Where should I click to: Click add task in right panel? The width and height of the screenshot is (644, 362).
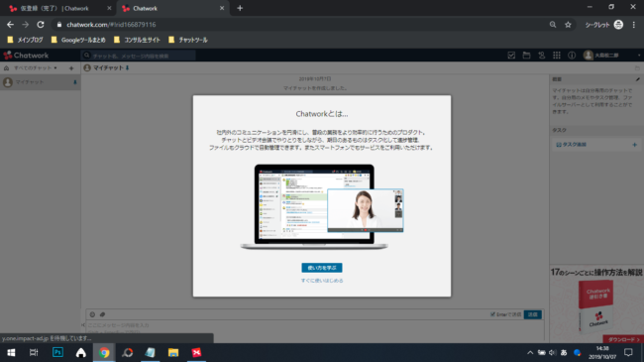tap(572, 145)
